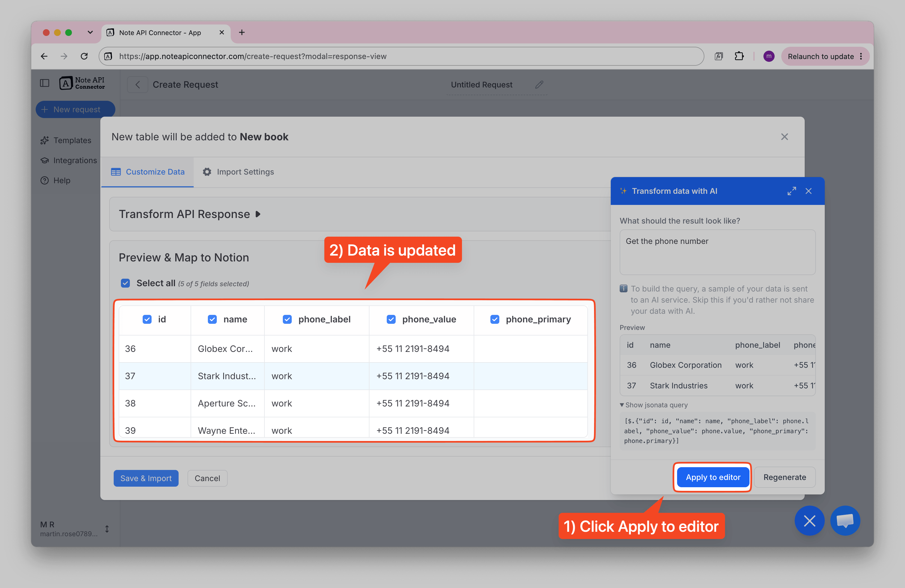
Task: Open the purple profile avatar
Action: (768, 56)
